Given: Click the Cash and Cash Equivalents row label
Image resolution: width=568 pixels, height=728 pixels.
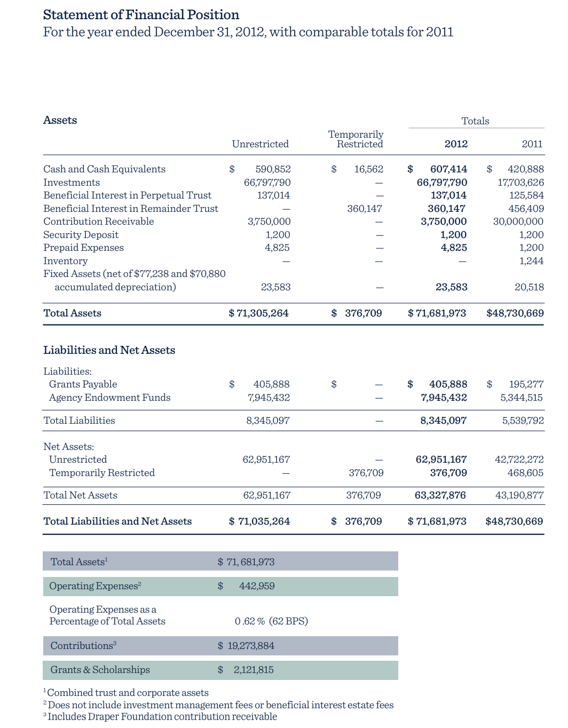Looking at the screenshot, I should point(104,169).
